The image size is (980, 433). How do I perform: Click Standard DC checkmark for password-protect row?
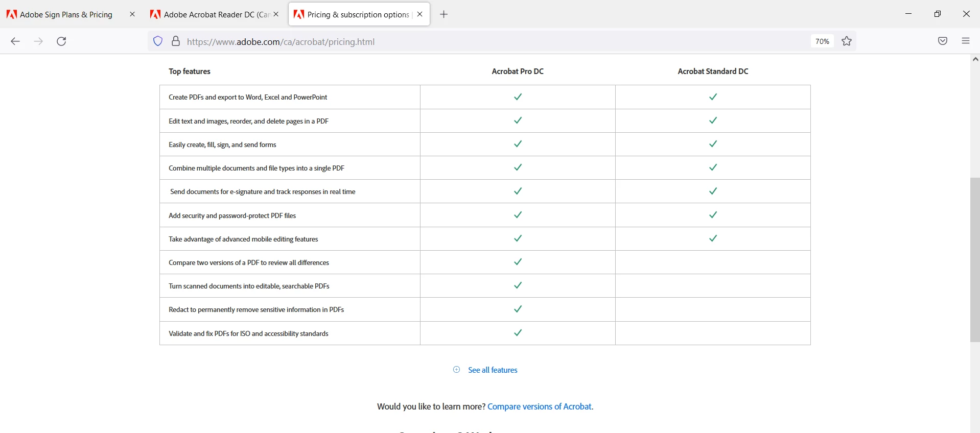[713, 215]
